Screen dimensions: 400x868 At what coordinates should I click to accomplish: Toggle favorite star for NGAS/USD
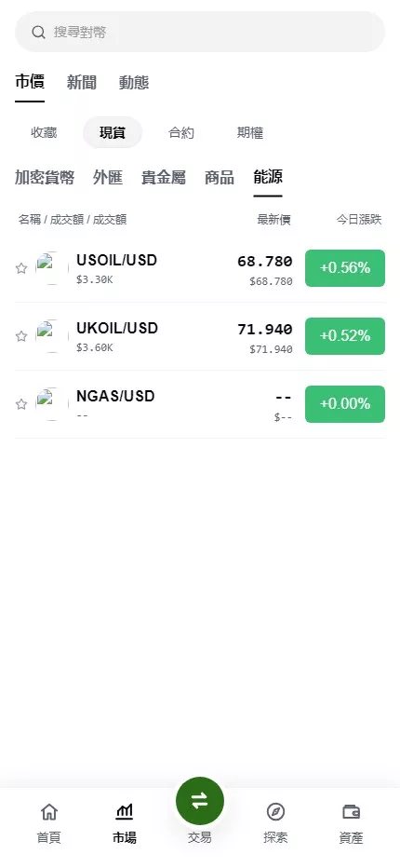21,404
